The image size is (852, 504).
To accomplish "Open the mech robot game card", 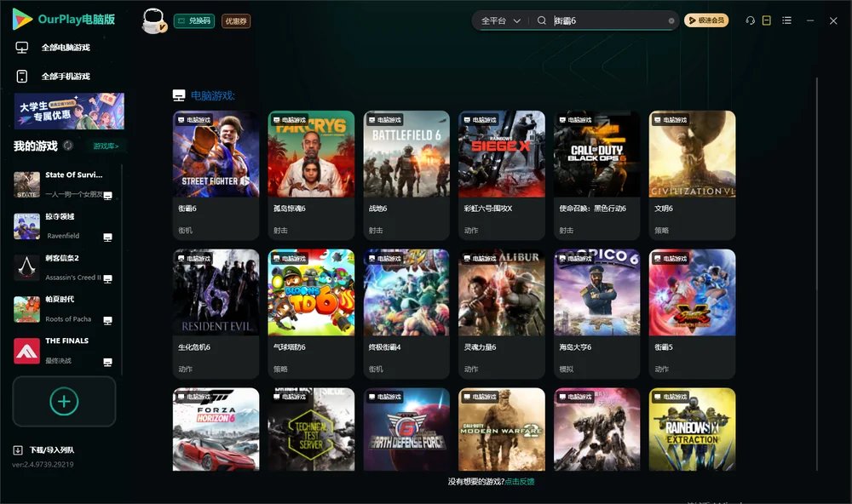I will [x=596, y=429].
